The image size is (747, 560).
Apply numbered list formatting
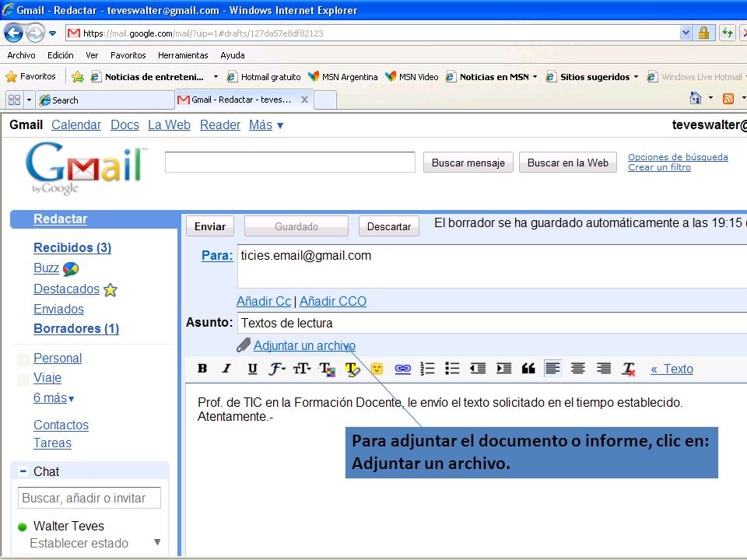pyautogui.click(x=427, y=369)
